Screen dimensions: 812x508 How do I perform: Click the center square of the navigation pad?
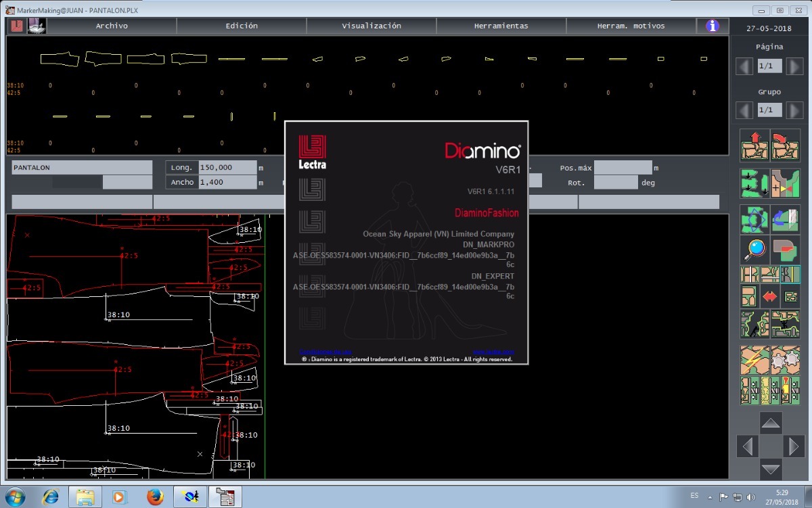click(770, 446)
